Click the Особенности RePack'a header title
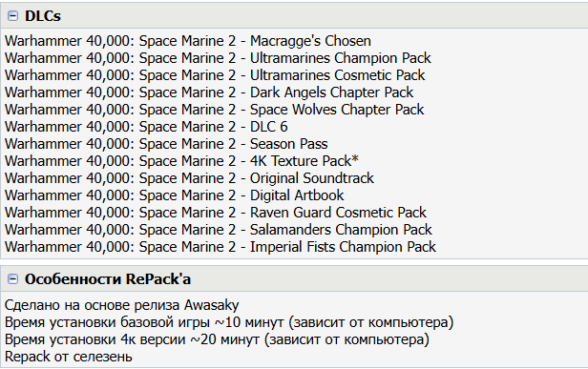 point(108,279)
